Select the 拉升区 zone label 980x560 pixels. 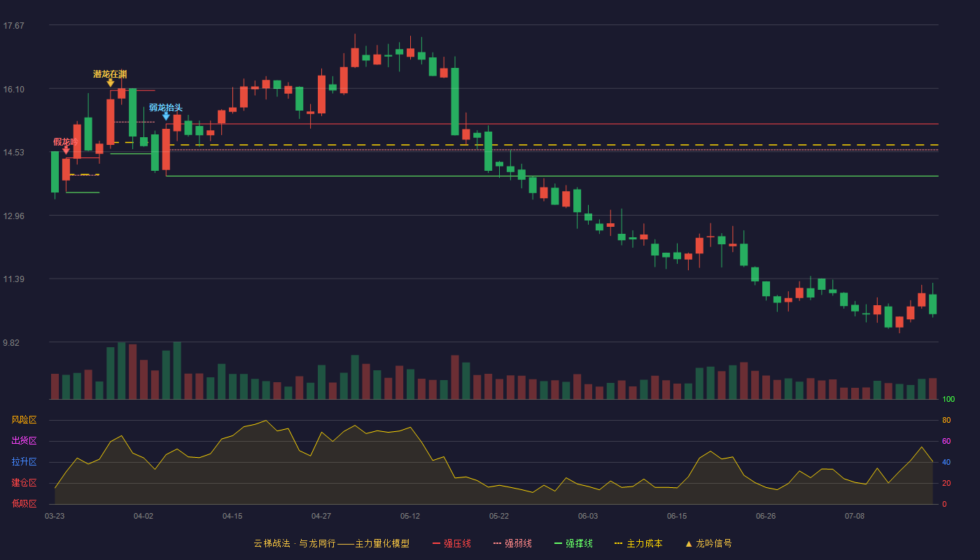24,462
